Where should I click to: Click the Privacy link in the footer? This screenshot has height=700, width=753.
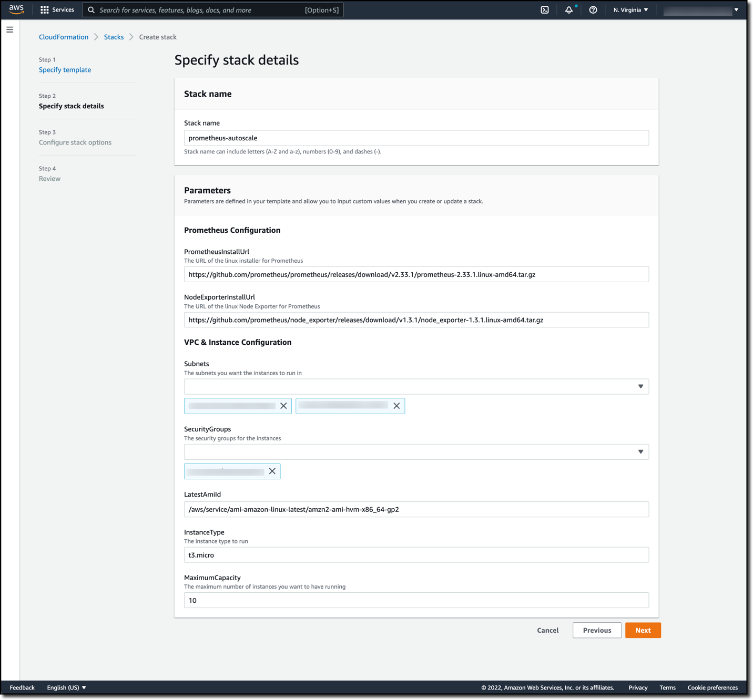(x=637, y=687)
